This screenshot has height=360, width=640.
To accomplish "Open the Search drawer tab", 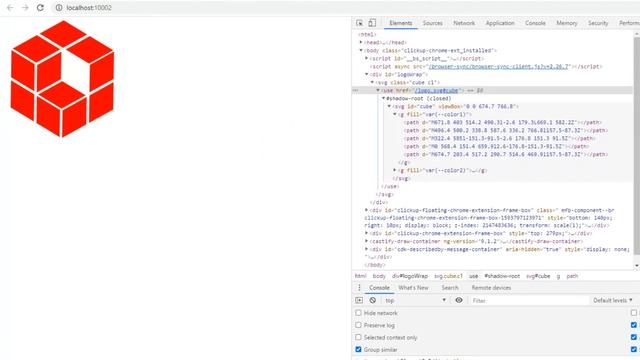I will coord(450,288).
